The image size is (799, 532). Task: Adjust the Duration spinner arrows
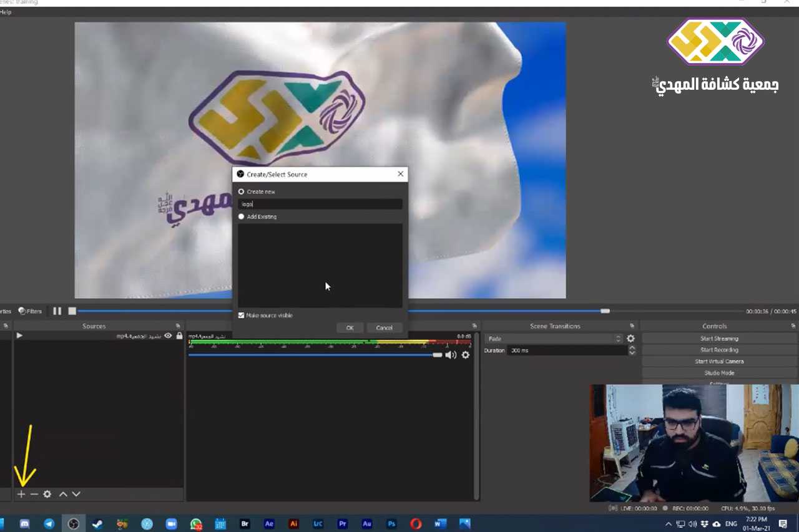(632, 351)
